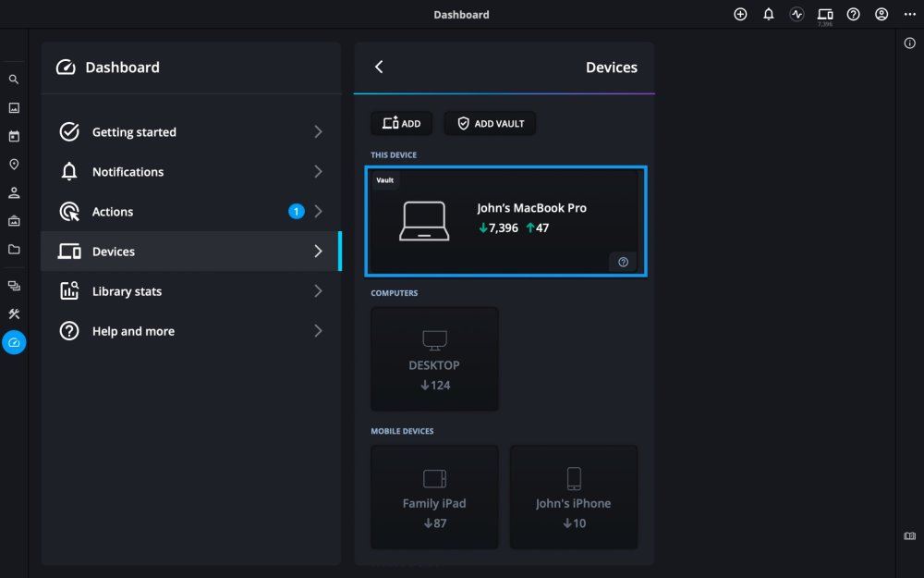Click the ADD VAULT button
Screen dimensions: 924x578
491,123
